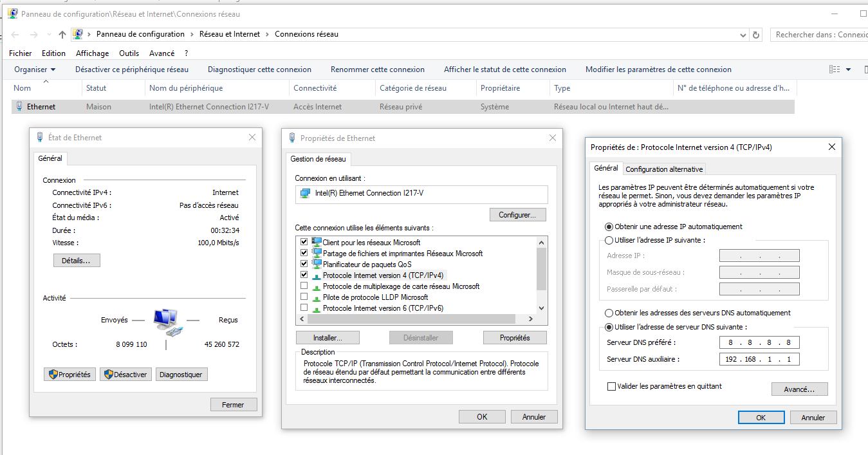Click inside the Serveur DNS préféré field
The width and height of the screenshot is (868, 455).
tap(758, 342)
